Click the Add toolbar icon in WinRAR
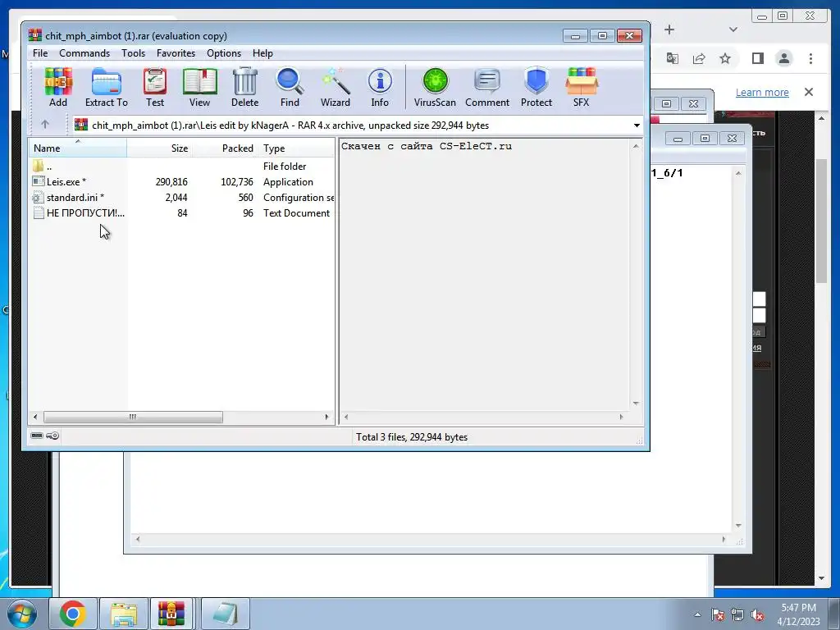Image resolution: width=840 pixels, height=630 pixels. [58, 87]
